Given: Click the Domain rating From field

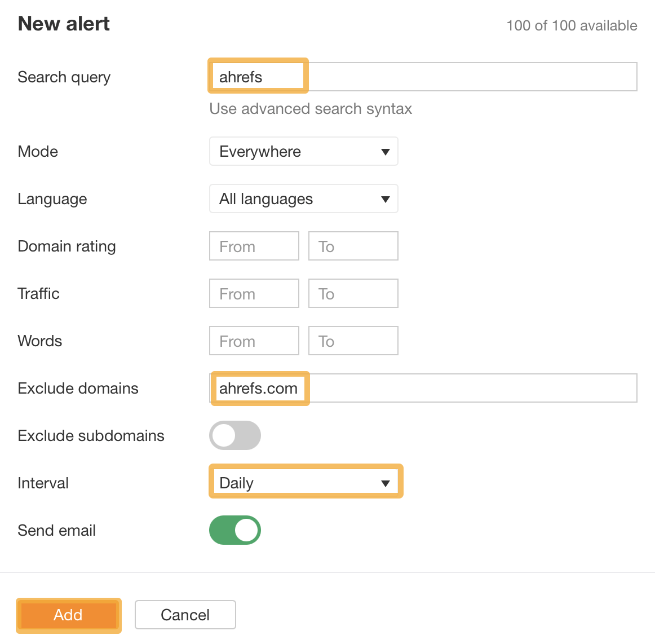Looking at the screenshot, I should click(254, 246).
